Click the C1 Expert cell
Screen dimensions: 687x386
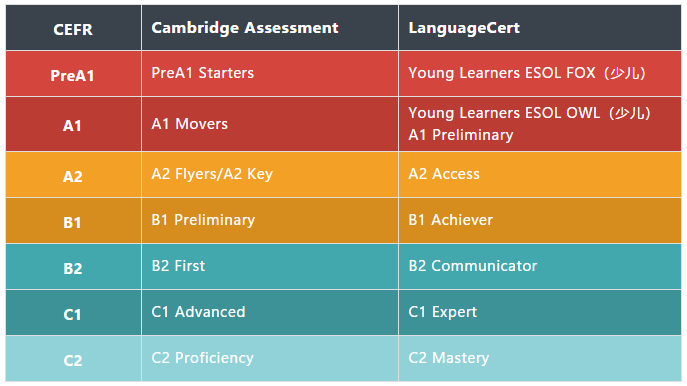tap(540, 312)
